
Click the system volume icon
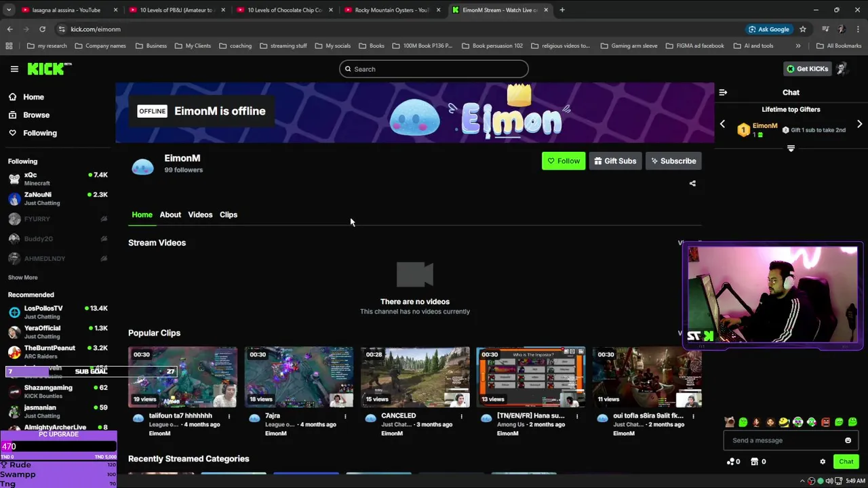tap(829, 481)
